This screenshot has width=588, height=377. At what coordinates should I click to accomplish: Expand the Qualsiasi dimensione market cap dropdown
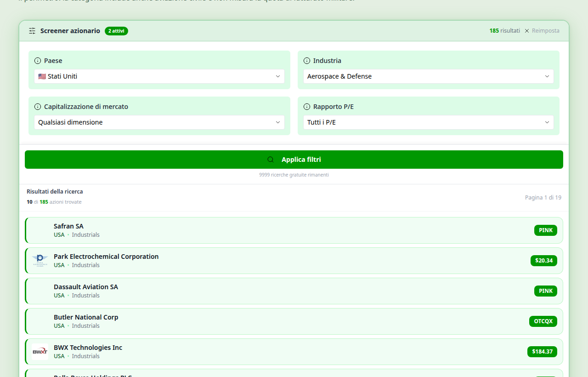tap(159, 122)
